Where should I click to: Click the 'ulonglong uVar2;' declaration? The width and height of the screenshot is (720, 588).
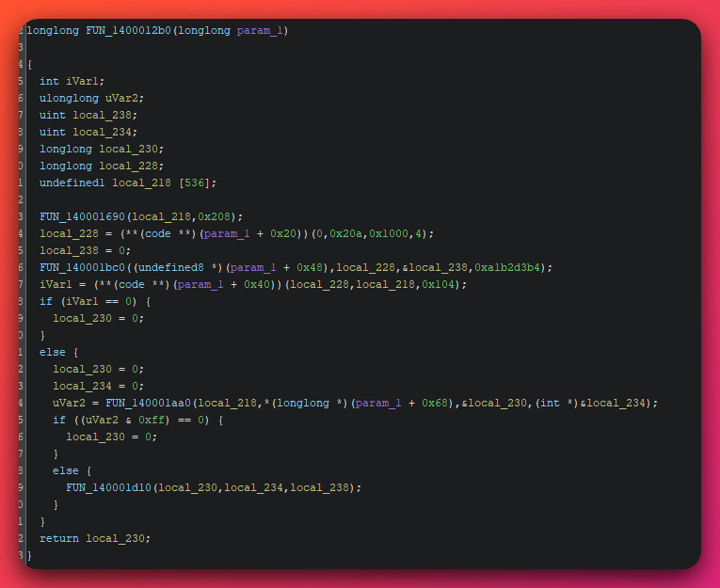(91, 98)
